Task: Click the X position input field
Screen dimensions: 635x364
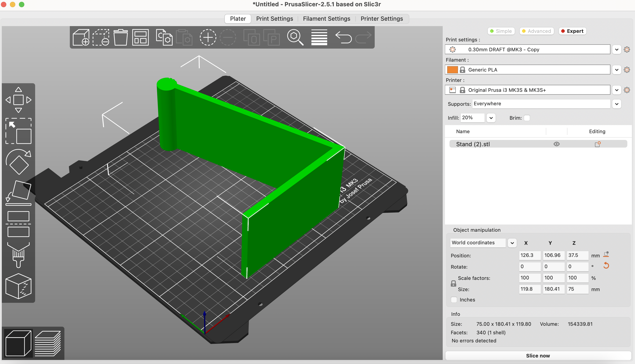Action: [528, 255]
